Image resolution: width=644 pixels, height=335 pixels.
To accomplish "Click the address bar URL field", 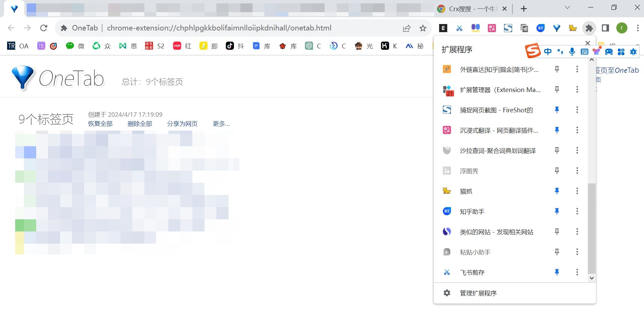I will [219, 28].
